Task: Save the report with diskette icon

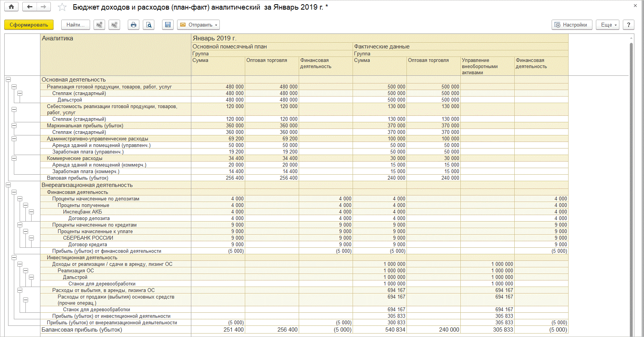Action: click(x=167, y=25)
